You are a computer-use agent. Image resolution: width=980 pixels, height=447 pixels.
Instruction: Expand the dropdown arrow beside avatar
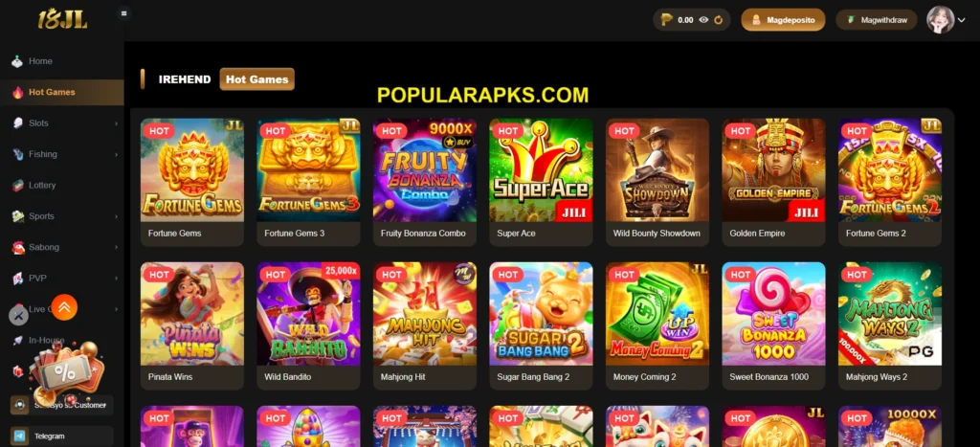coord(962,20)
